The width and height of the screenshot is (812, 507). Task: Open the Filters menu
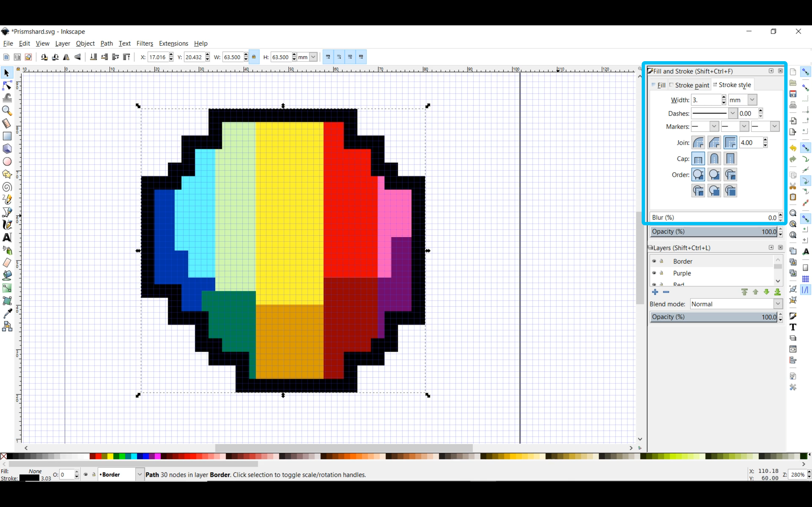pos(145,43)
